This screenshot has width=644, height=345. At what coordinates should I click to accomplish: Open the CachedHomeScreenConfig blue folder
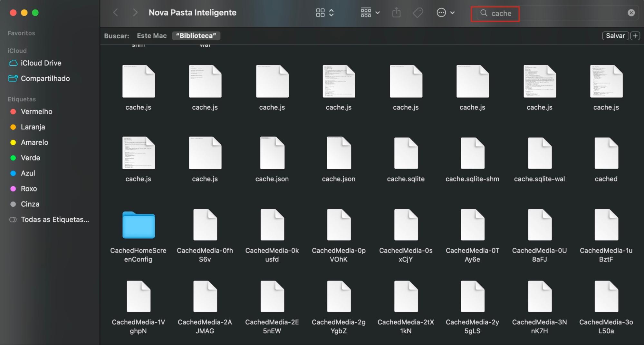[x=138, y=225]
